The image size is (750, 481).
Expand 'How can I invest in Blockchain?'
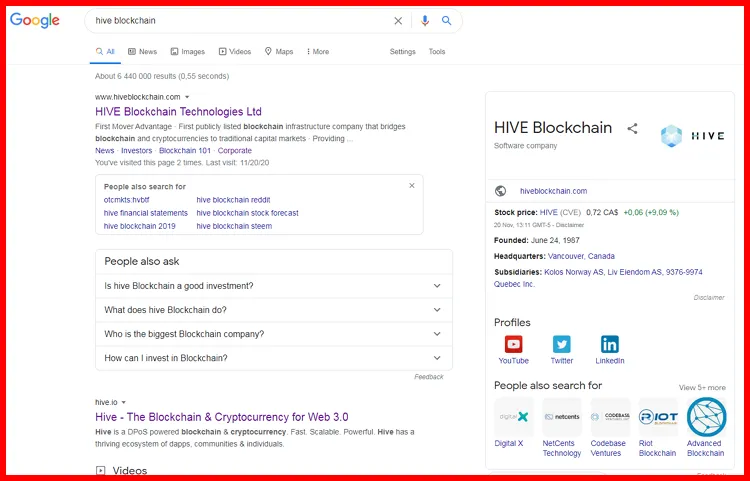(x=274, y=358)
